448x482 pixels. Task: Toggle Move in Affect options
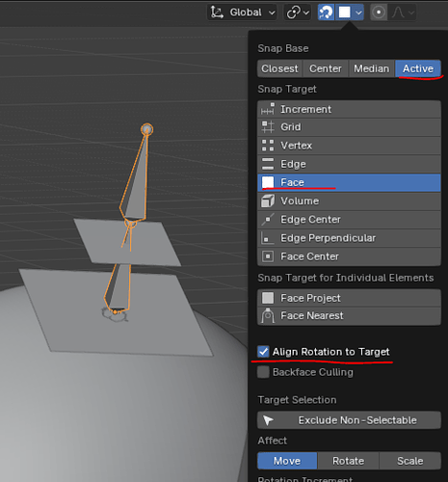287,461
